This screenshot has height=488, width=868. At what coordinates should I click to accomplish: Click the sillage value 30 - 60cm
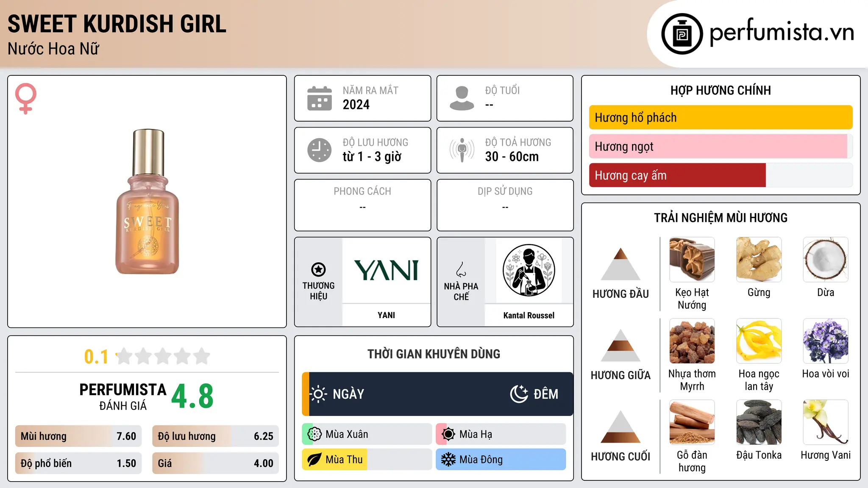click(x=512, y=156)
